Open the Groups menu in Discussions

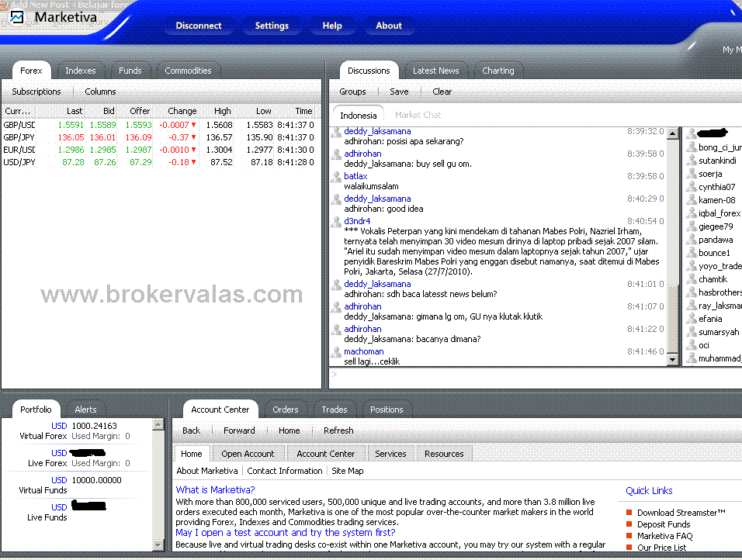(352, 92)
